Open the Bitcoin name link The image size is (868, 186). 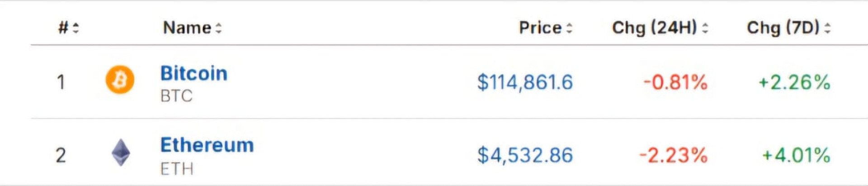click(194, 73)
